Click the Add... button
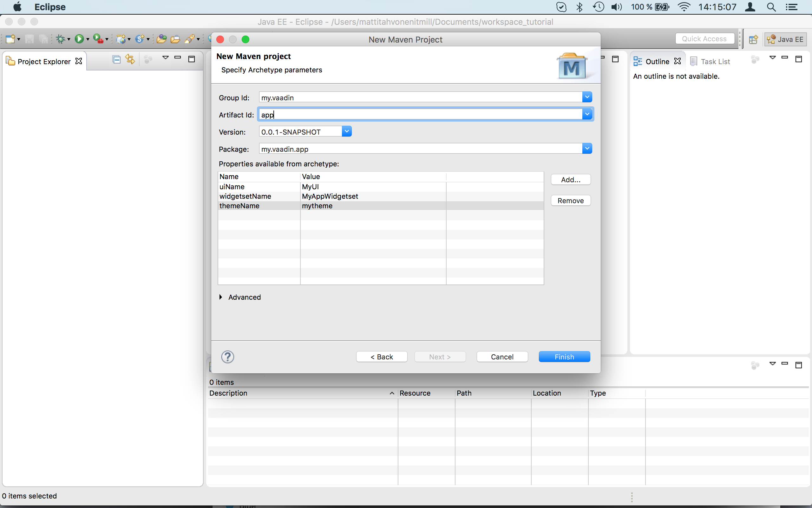 coord(570,180)
